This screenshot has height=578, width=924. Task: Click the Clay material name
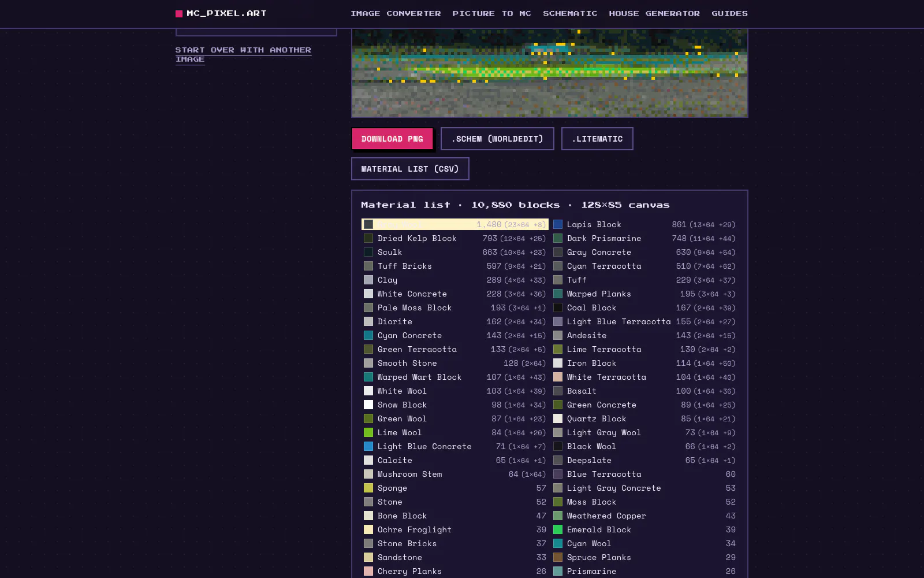388,280
